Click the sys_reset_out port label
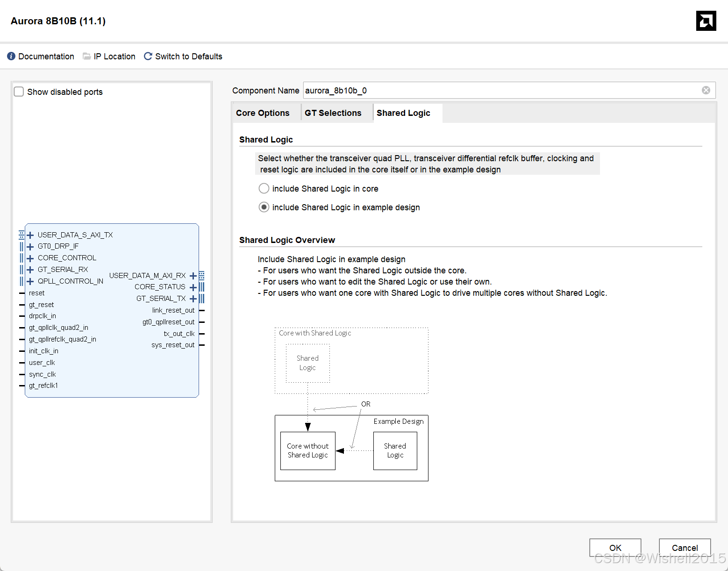 [x=173, y=345]
